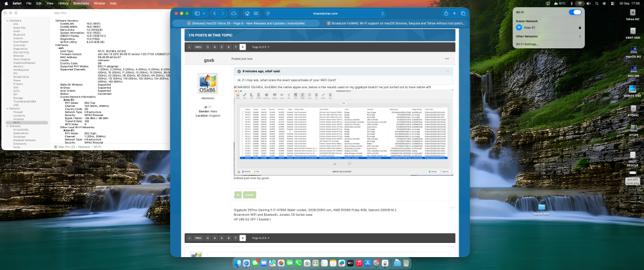Image resolution: width=644 pixels, height=270 pixels.
Task: Open the Tahoe M2 drive on desktop
Action: [632, 14]
